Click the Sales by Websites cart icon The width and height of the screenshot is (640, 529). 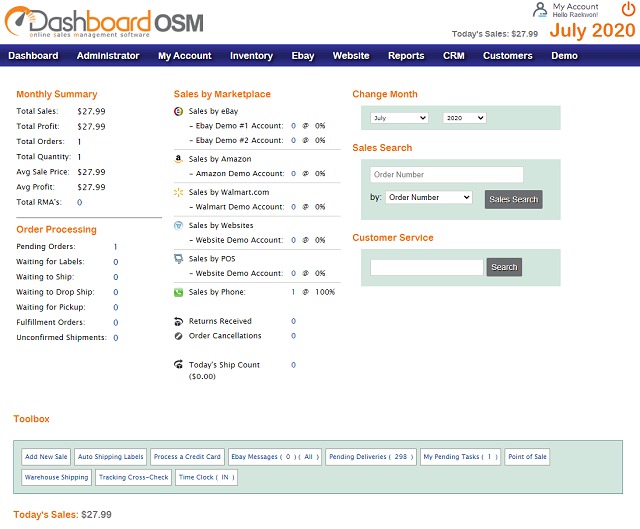pyautogui.click(x=178, y=225)
